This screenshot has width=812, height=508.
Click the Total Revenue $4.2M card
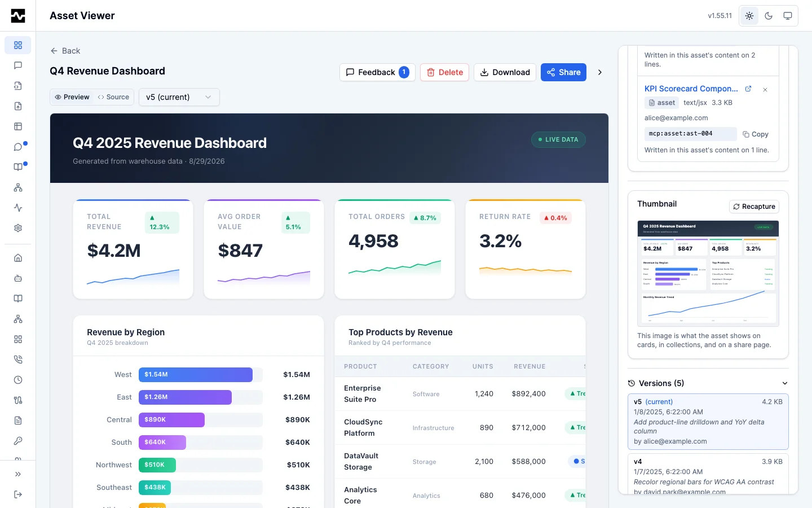pyautogui.click(x=133, y=249)
